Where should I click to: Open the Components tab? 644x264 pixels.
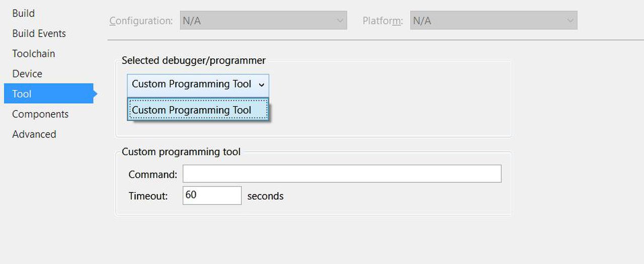(x=40, y=114)
